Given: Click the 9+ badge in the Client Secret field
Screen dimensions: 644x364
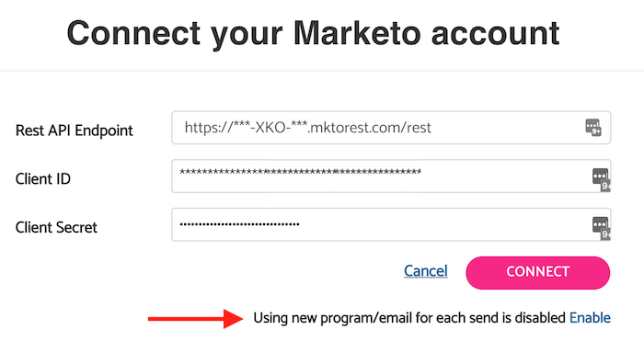Looking at the screenshot, I should point(605,234).
